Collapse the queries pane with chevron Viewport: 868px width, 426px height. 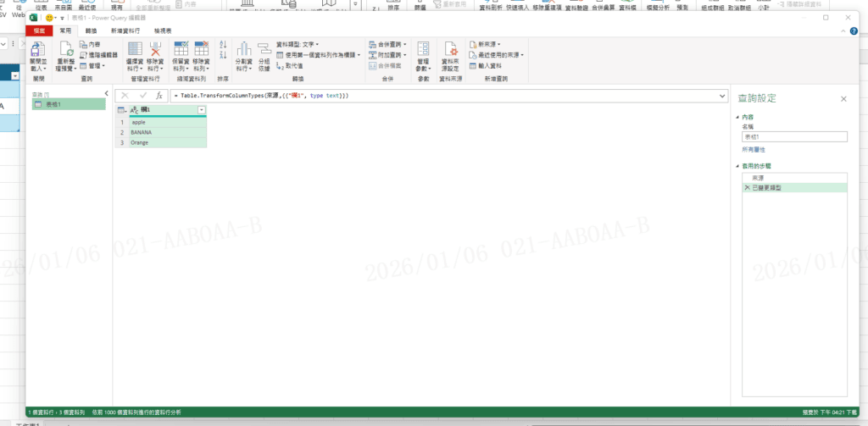click(106, 93)
